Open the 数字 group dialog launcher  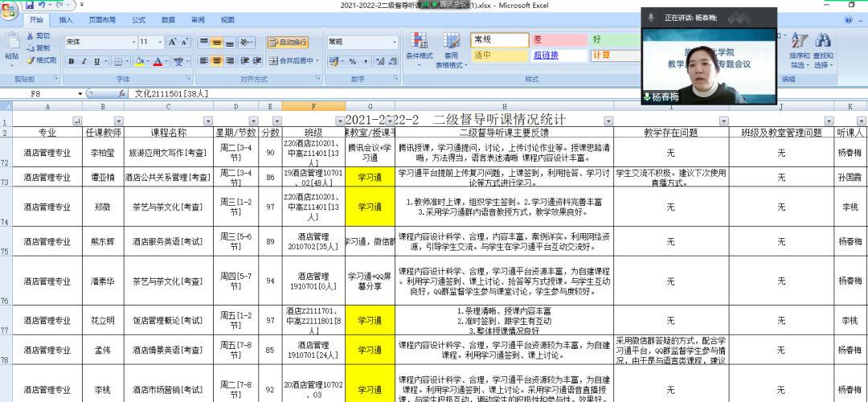pyautogui.click(x=396, y=79)
